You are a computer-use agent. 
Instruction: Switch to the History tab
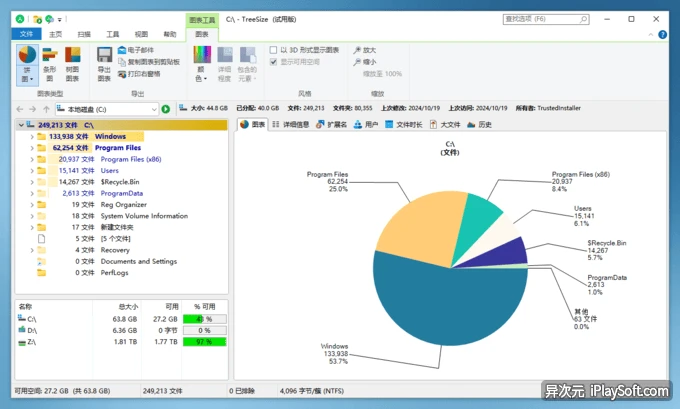coord(479,124)
